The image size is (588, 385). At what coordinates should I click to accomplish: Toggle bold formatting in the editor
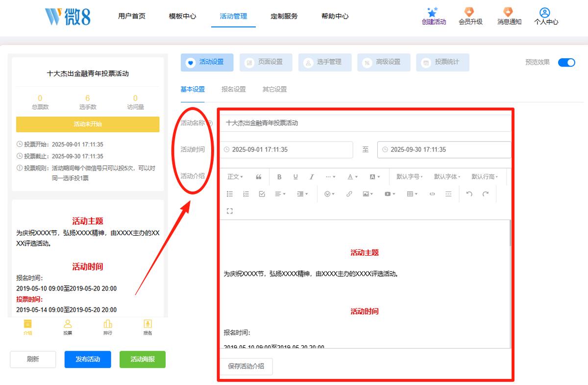coord(279,177)
